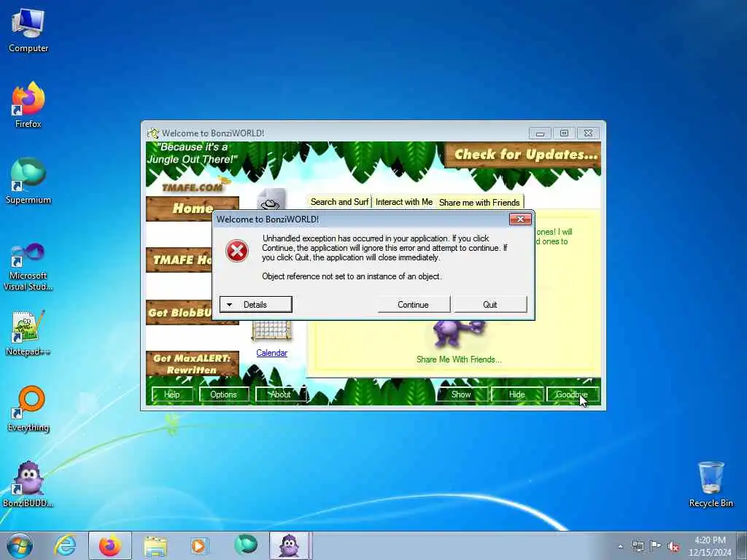Click the Help button in BonziWORLD
Screen dimensions: 747x560
[x=172, y=394]
